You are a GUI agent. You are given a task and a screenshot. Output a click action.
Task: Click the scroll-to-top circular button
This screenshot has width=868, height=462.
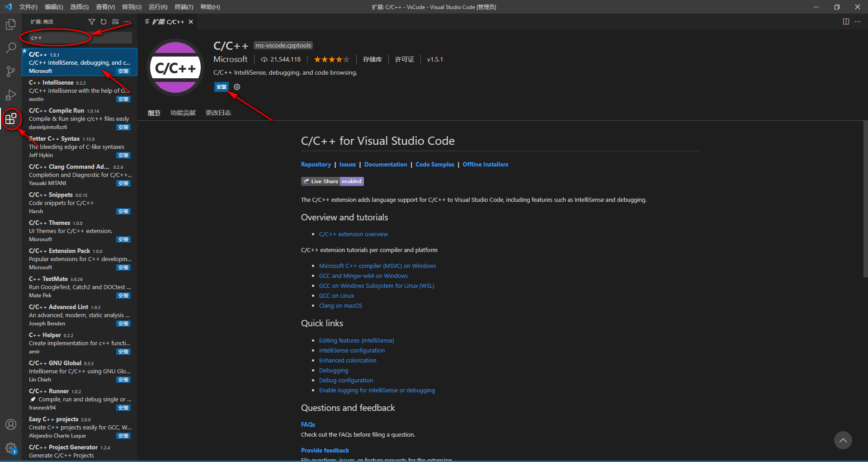coord(843,440)
